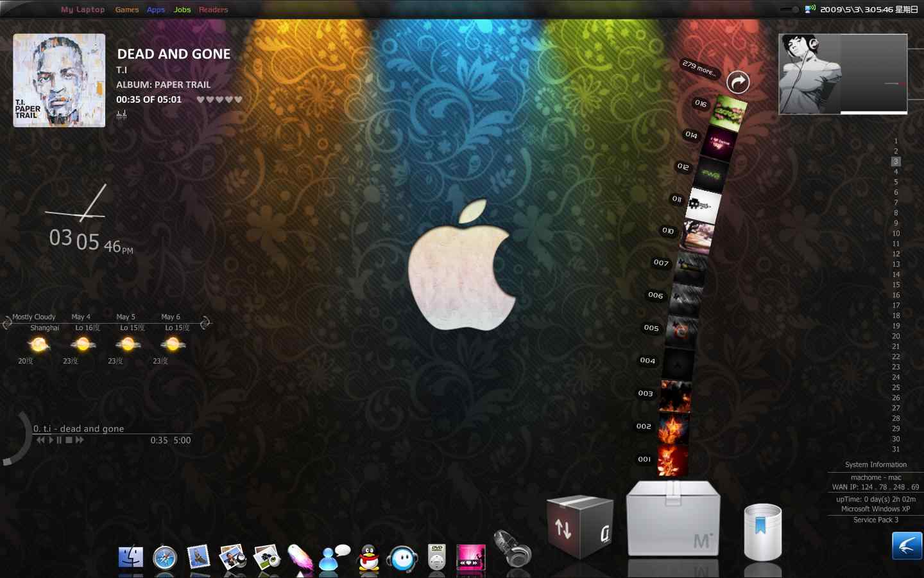Open the dark cube box with arrows
924x578 pixels.
(x=580, y=527)
